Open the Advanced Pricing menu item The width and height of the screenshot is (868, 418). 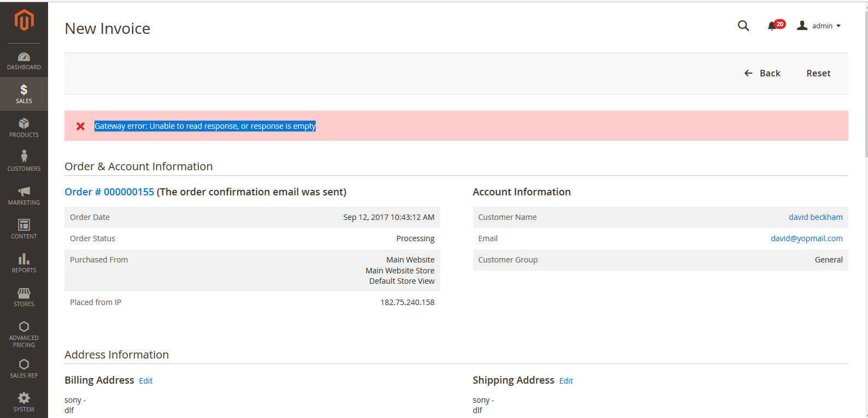(x=24, y=335)
